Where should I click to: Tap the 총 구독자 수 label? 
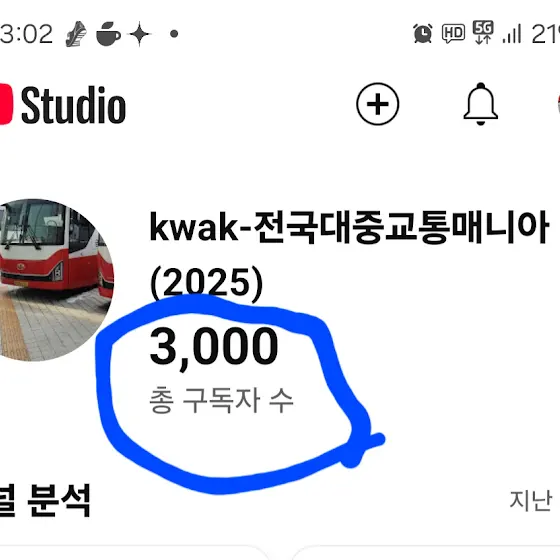(221, 400)
